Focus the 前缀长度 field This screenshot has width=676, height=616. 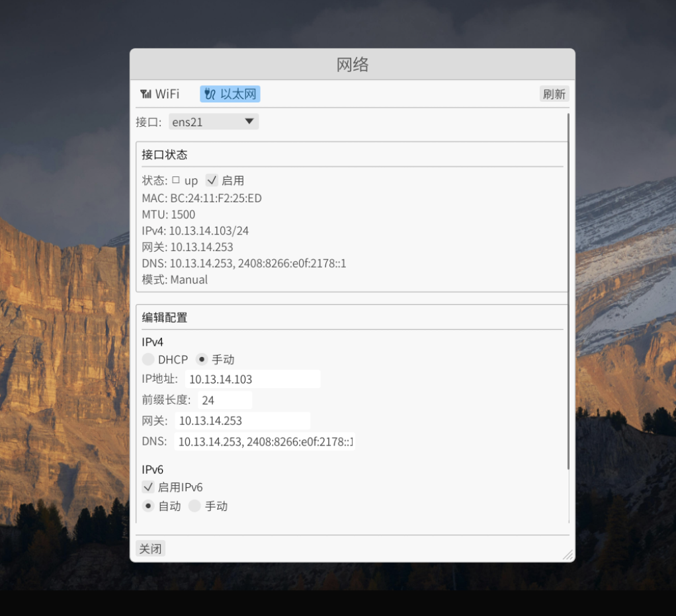(x=225, y=401)
